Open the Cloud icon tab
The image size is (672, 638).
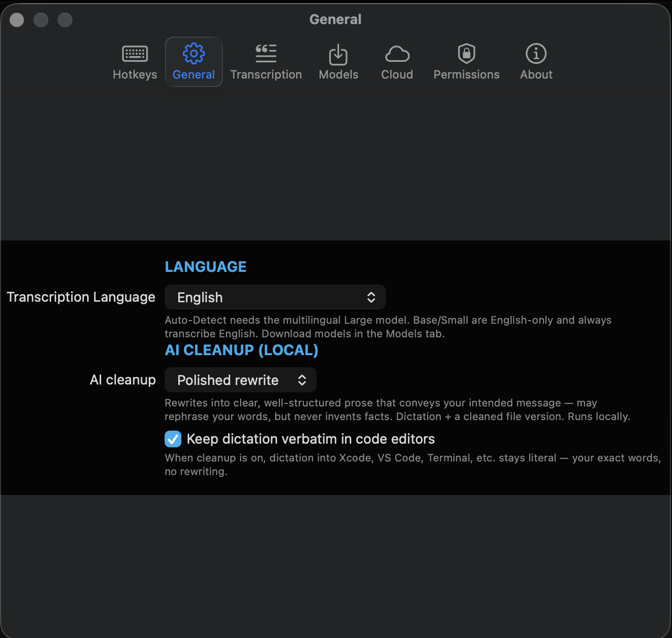(397, 54)
